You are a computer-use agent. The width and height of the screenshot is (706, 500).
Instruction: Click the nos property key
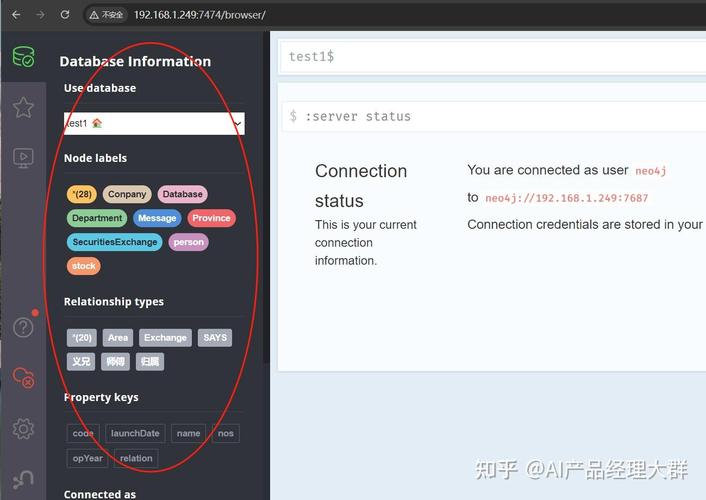pyautogui.click(x=226, y=433)
